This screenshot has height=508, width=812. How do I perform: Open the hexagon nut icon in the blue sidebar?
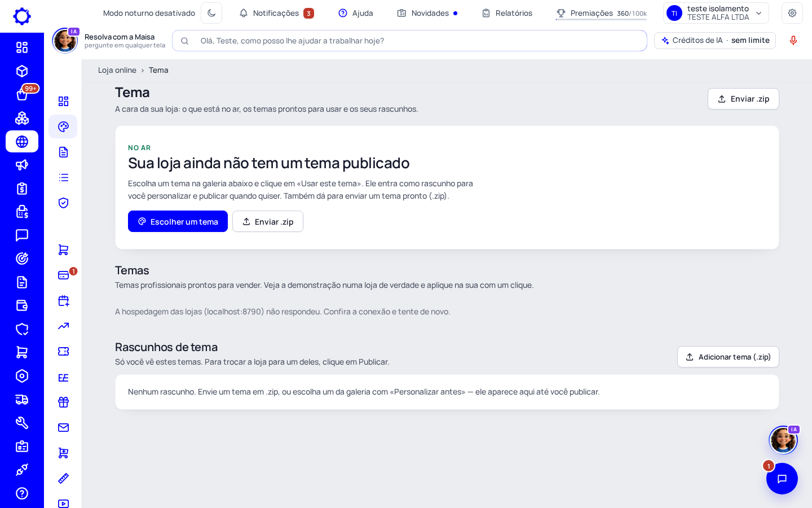pyautogui.click(x=22, y=376)
